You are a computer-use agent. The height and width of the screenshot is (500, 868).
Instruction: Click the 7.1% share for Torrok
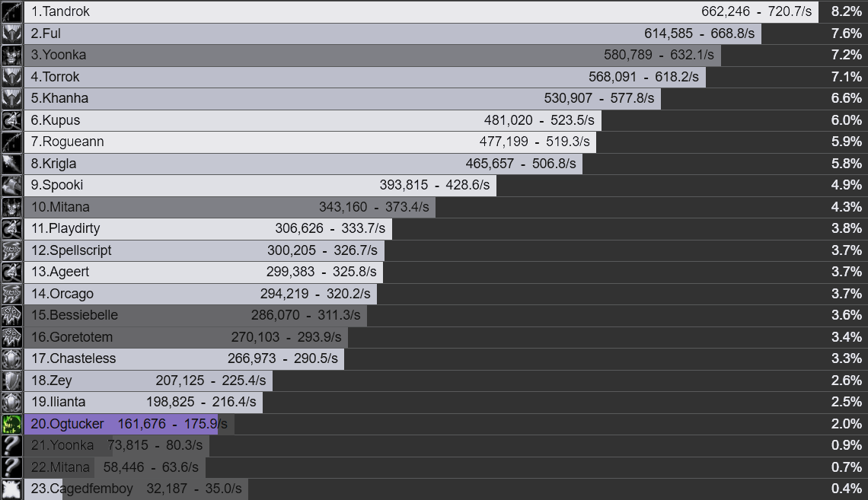click(847, 77)
